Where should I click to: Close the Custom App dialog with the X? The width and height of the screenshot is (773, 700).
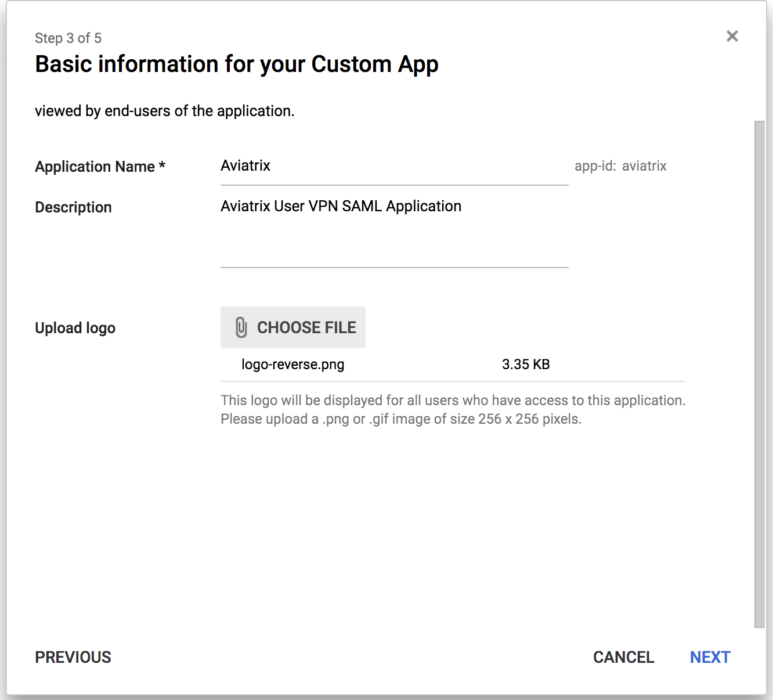pos(732,36)
